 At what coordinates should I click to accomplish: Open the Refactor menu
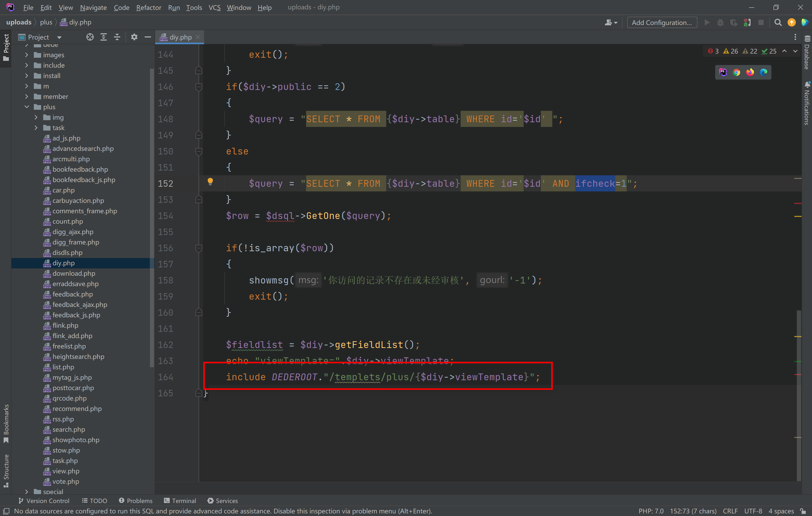click(148, 8)
